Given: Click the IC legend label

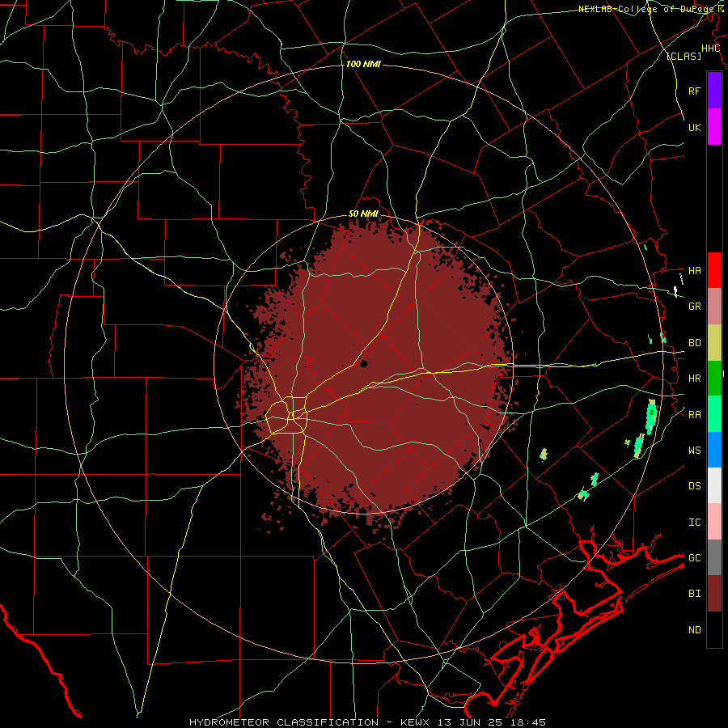Looking at the screenshot, I should coord(694,523).
